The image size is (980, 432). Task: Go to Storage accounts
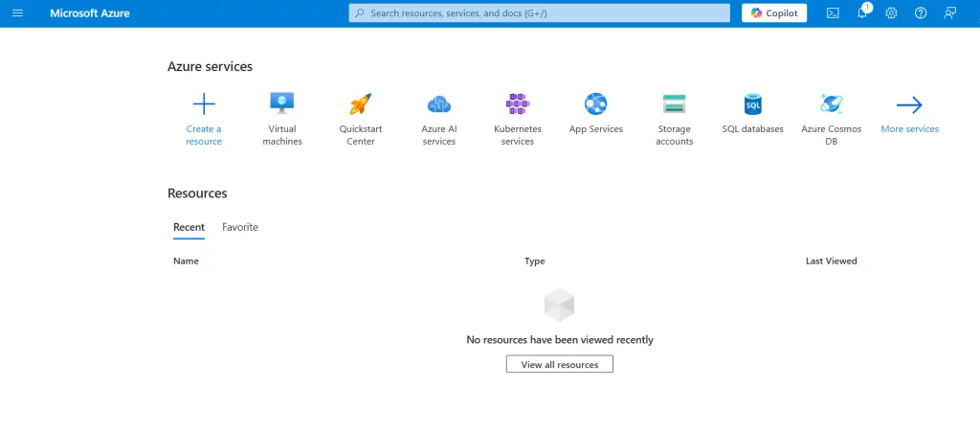[x=674, y=104]
